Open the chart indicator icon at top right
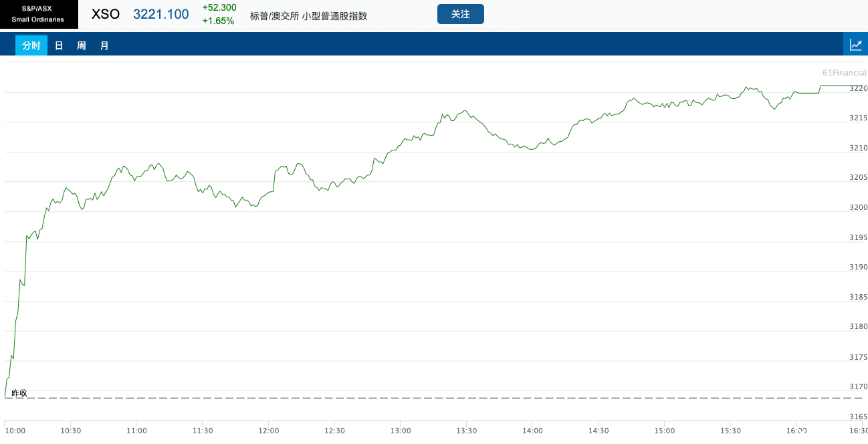 click(x=855, y=45)
